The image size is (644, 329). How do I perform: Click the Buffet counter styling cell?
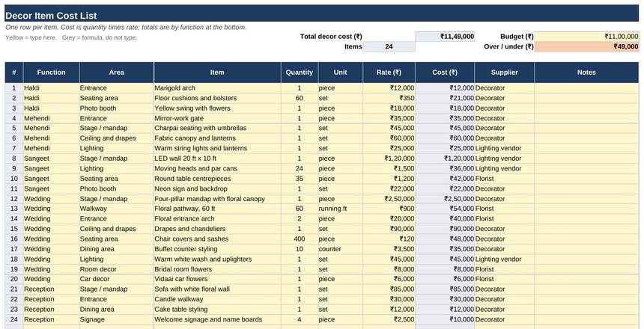click(217, 250)
